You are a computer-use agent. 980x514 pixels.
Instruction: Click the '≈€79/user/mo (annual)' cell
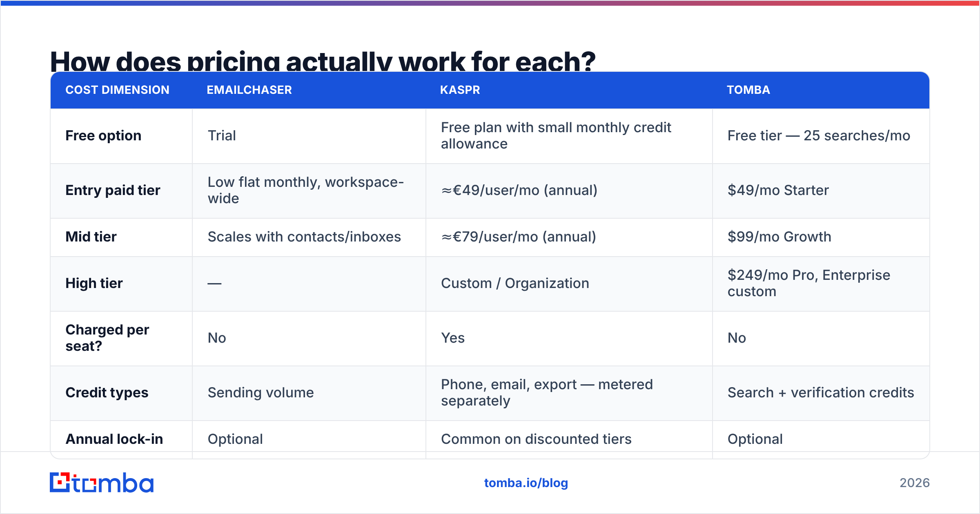tap(519, 237)
